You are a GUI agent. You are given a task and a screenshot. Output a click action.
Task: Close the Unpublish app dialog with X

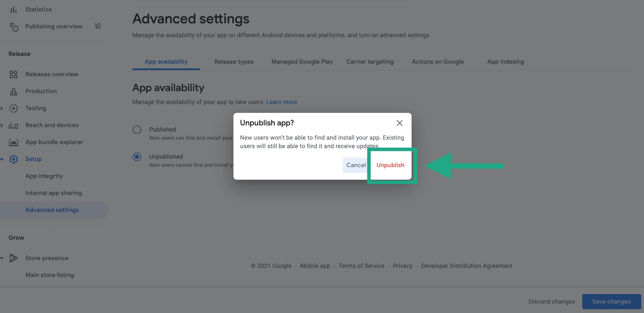399,123
